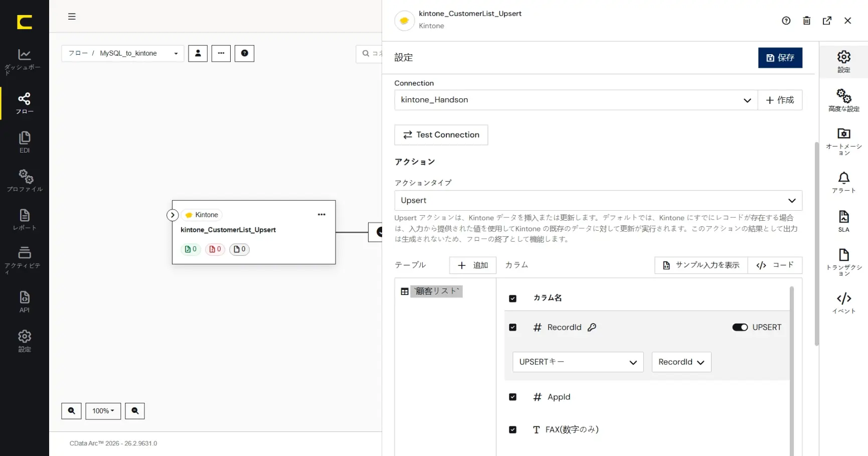Screen dimensions: 868x456
Task: Click the green success file counter badge
Action: click(191, 249)
